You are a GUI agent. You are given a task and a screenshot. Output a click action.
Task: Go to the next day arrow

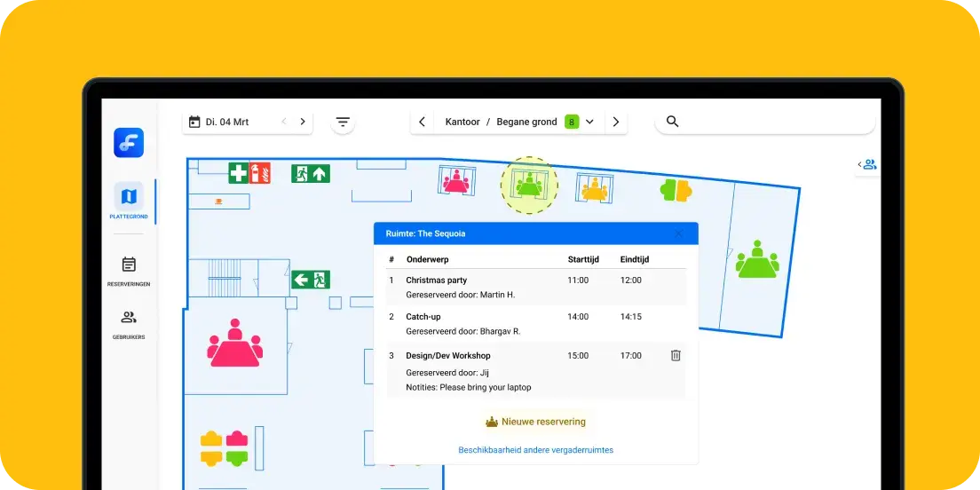tap(303, 122)
